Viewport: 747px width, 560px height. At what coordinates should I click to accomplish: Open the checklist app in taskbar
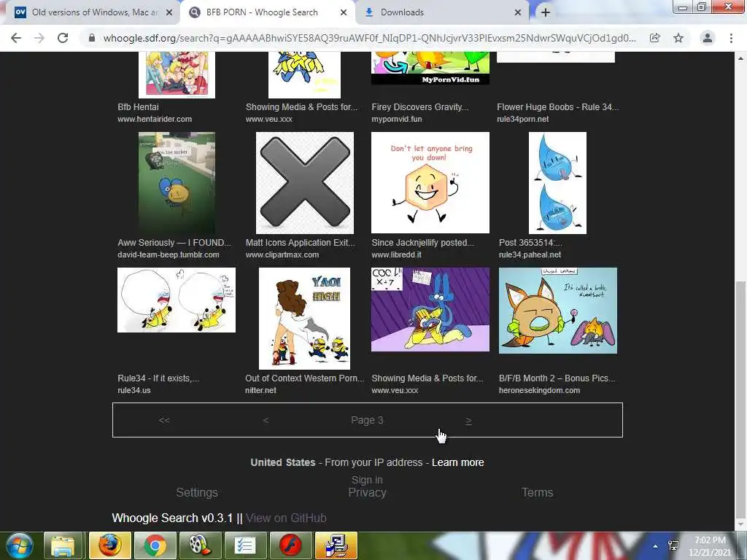pos(244,545)
